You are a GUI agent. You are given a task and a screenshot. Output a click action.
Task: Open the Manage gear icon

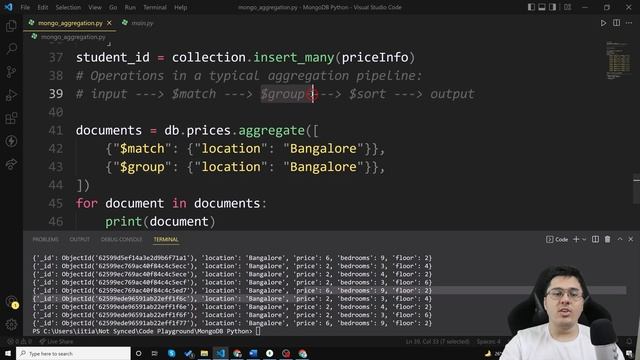[x=11, y=325]
